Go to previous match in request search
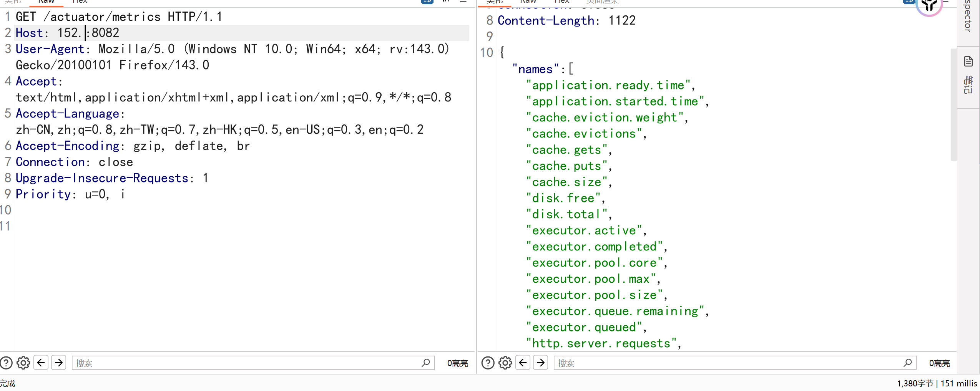The height and width of the screenshot is (391, 980). (x=41, y=363)
